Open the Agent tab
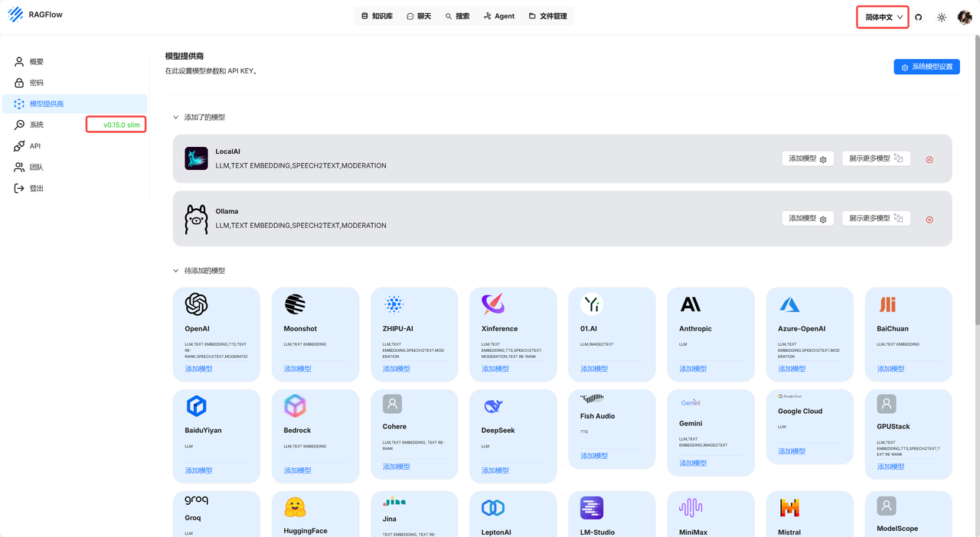This screenshot has height=537, width=980. [499, 16]
